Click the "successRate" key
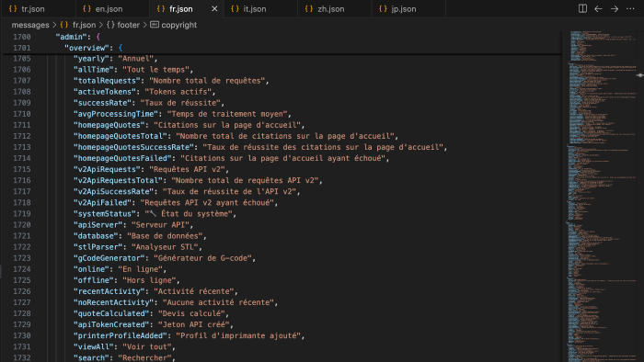The height and width of the screenshot is (362, 644). [102, 103]
